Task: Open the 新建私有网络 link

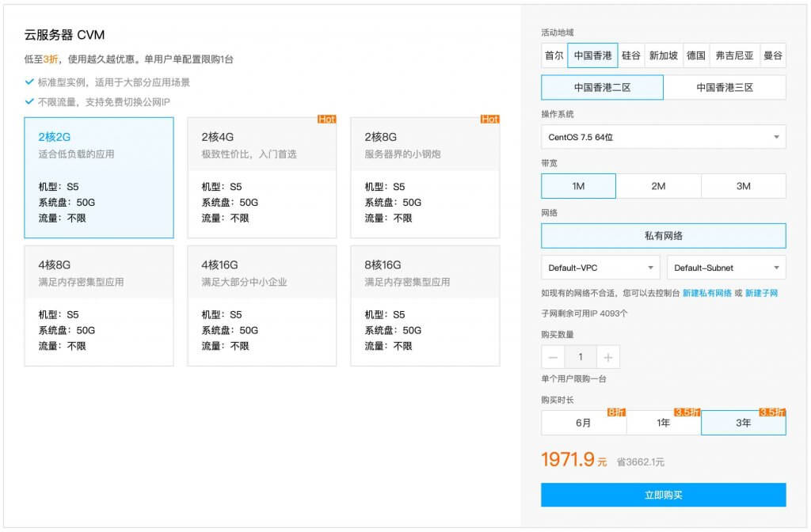Action: point(706,293)
